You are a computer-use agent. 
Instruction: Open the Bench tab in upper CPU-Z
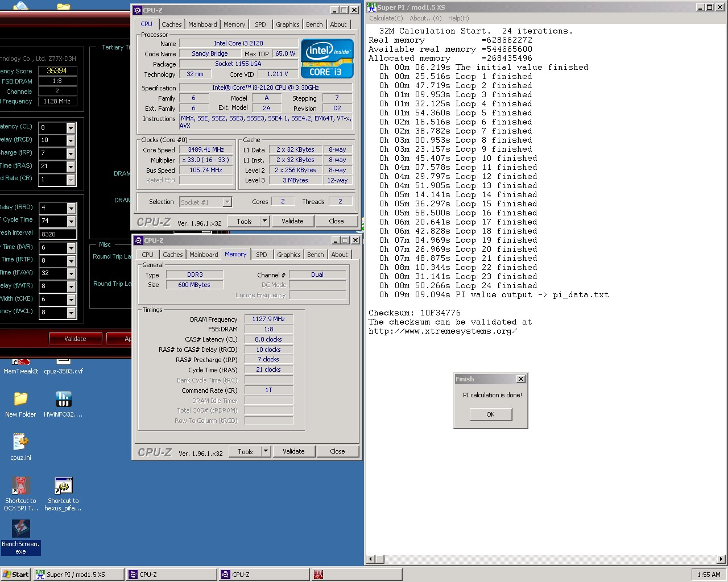[x=315, y=24]
